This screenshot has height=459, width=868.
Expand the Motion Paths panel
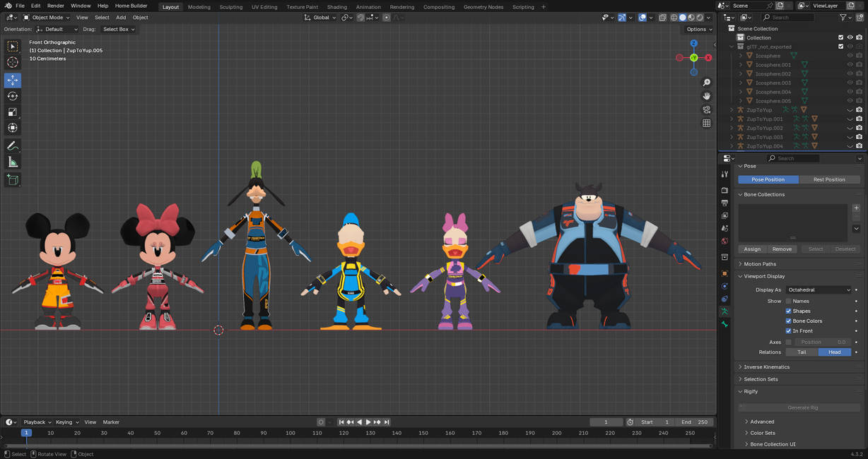tap(760, 264)
